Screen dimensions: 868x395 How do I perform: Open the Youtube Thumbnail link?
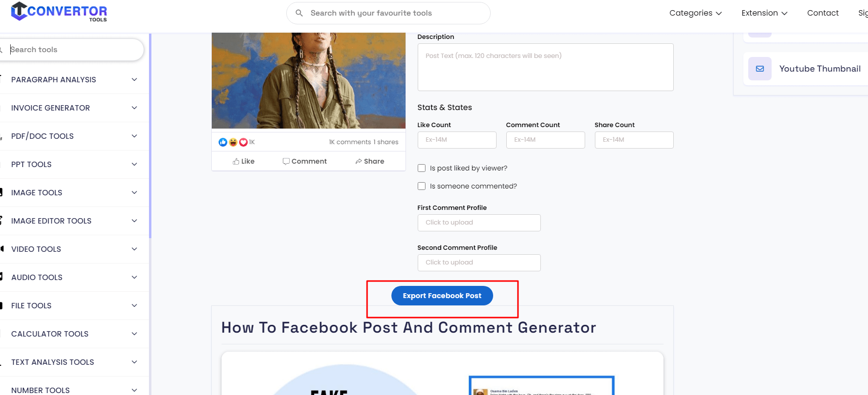pyautogui.click(x=820, y=69)
